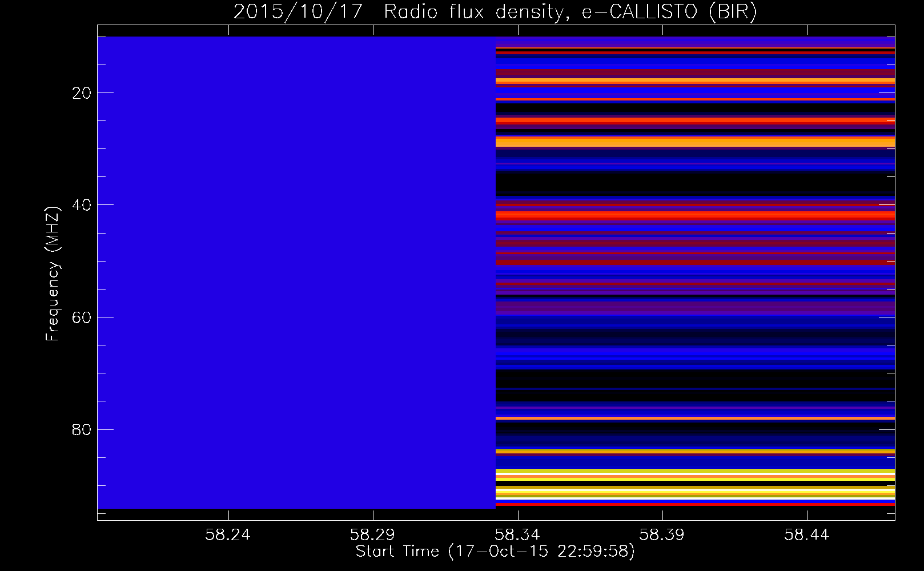This screenshot has width=924, height=571.
Task: Click the solid blue region of the spectrogram
Action: 296,272
